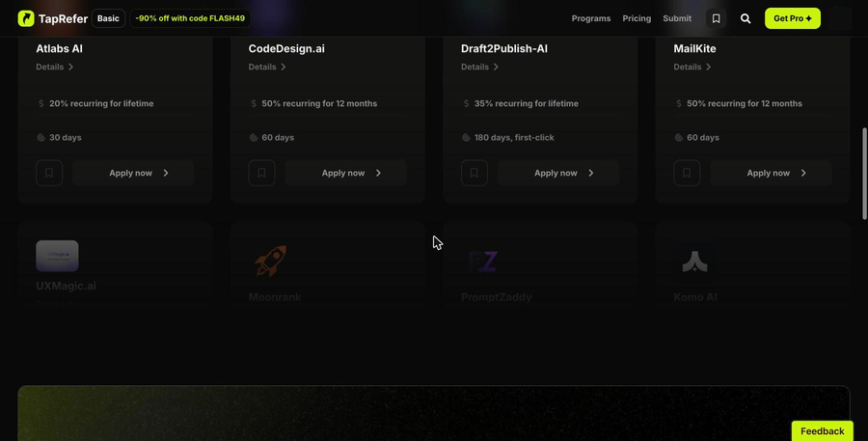868x441 pixels.
Task: Open the Atlabs AI title
Action: 59,49
